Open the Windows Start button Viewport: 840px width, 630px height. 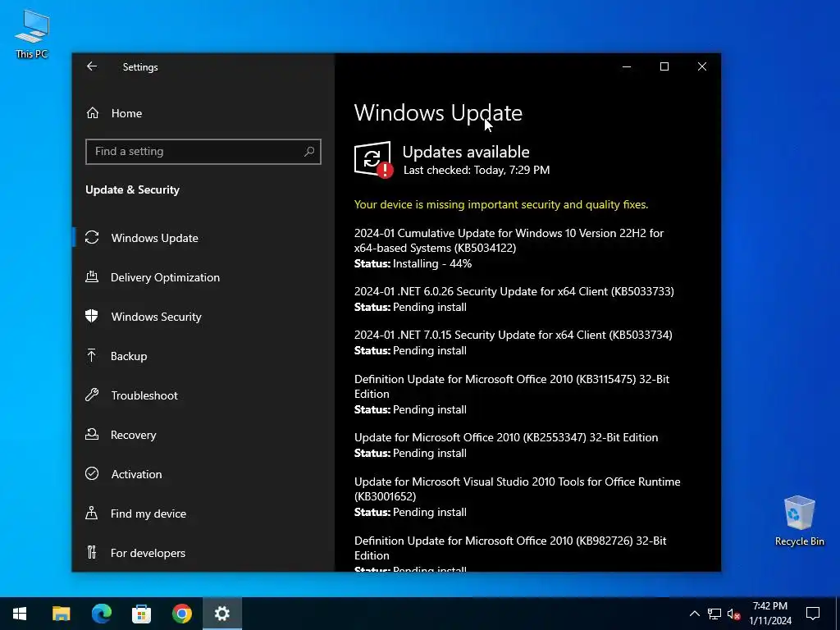(20, 614)
